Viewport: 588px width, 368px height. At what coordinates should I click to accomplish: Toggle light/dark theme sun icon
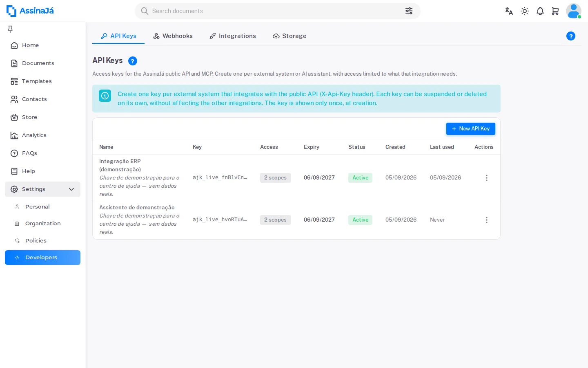pos(525,11)
